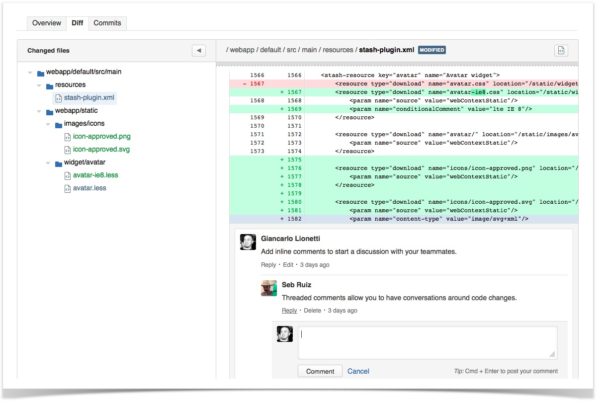Collapse the webapp/default/src/main folder
This screenshot has width=600, height=403.
(30, 73)
